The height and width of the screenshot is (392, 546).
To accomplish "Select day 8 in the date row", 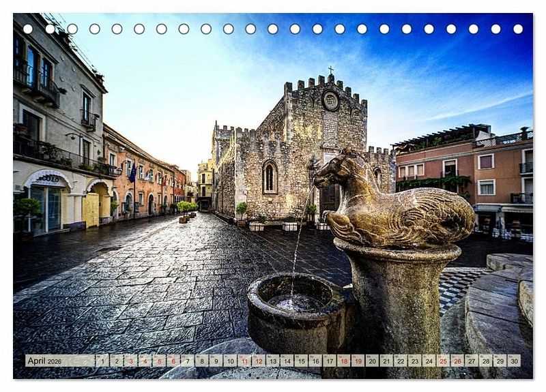I will [202, 361].
